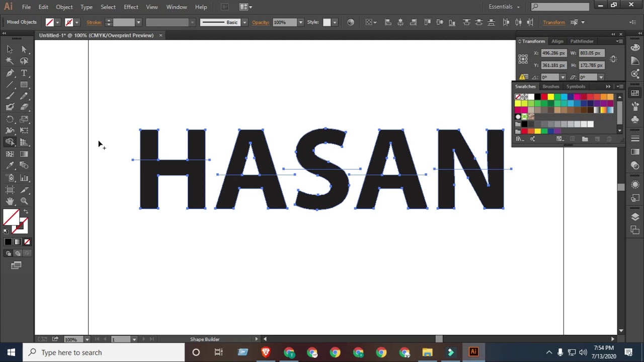The height and width of the screenshot is (362, 644).
Task: Select the Selection tool (black arrow)
Action: coord(10,49)
